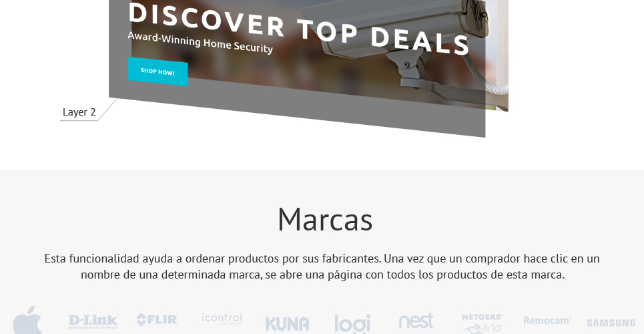Click the Marcas description paragraph
This screenshot has height=334, width=644.
(x=322, y=267)
